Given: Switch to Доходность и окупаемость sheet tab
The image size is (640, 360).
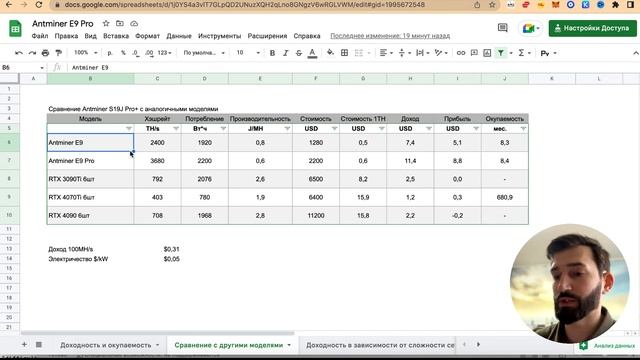Looking at the screenshot, I should pyautogui.click(x=109, y=345).
